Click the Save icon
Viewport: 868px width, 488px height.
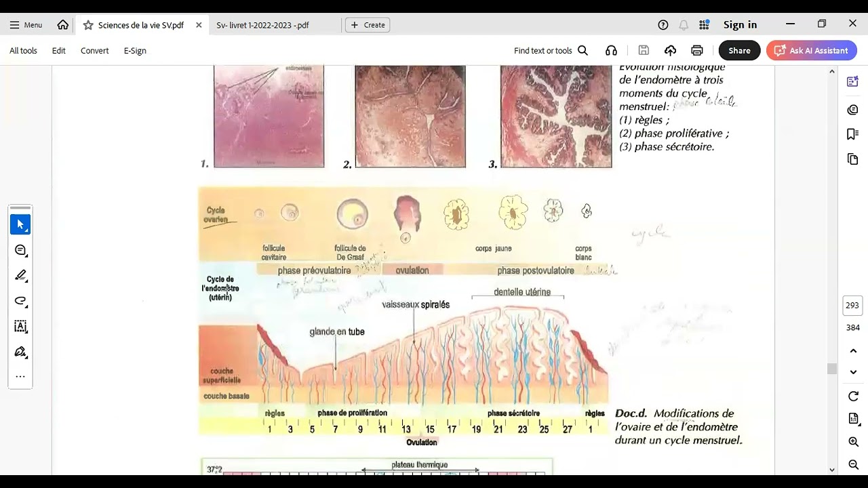coord(644,51)
